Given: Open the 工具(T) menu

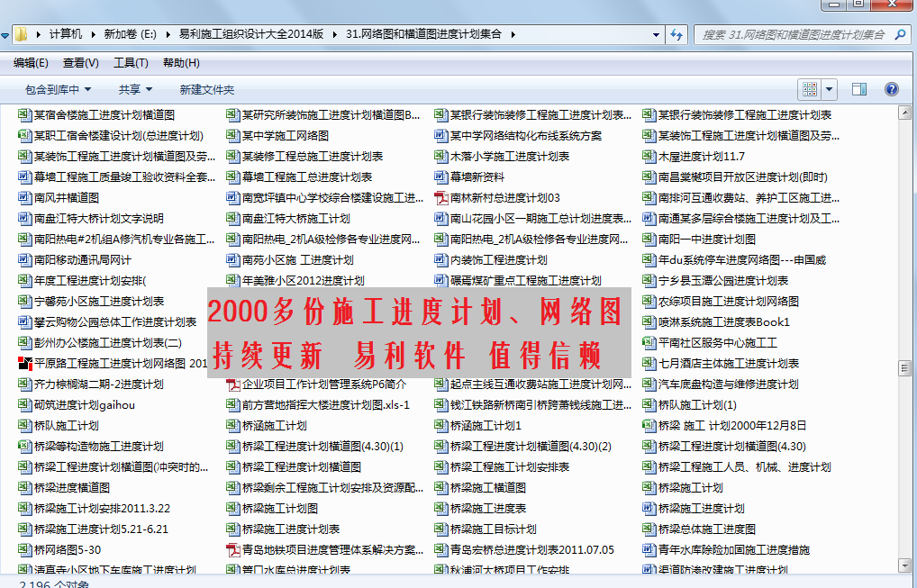Looking at the screenshot, I should (131, 62).
